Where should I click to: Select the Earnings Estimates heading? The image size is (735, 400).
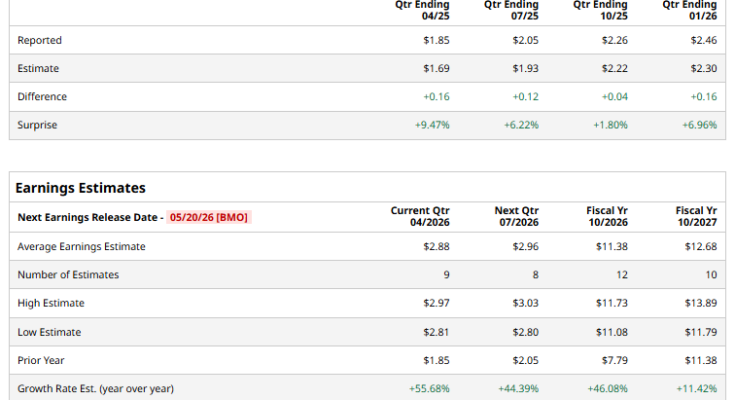coord(81,188)
